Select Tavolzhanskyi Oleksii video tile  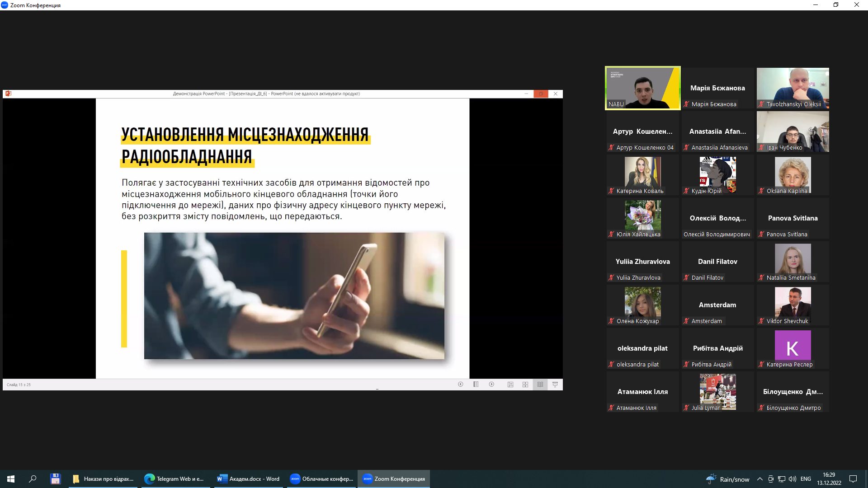pos(793,88)
